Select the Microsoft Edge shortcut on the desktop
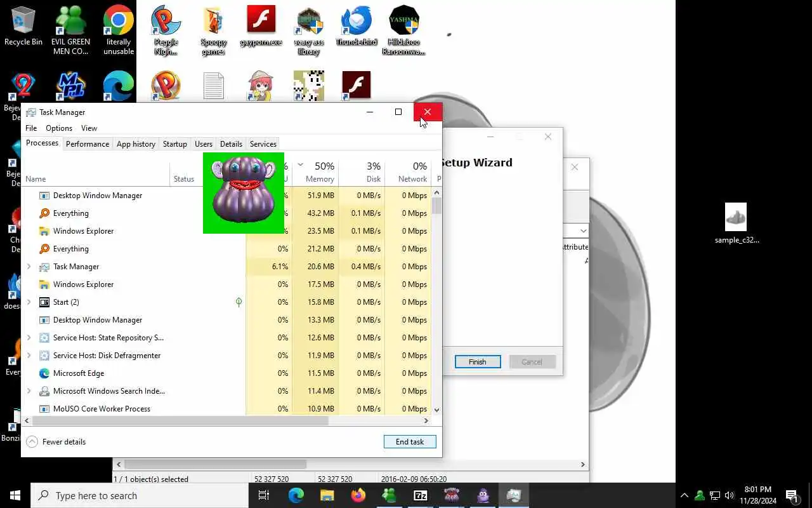This screenshot has width=812, height=508. (x=119, y=87)
